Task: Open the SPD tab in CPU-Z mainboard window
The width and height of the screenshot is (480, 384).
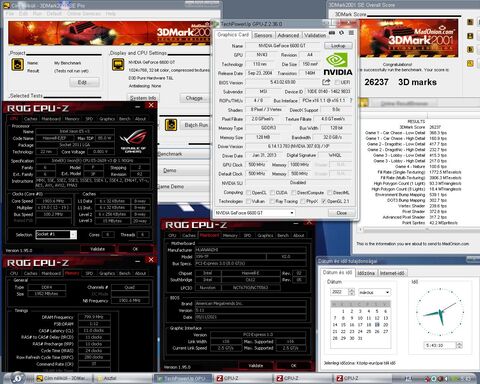Action: (x=247, y=235)
